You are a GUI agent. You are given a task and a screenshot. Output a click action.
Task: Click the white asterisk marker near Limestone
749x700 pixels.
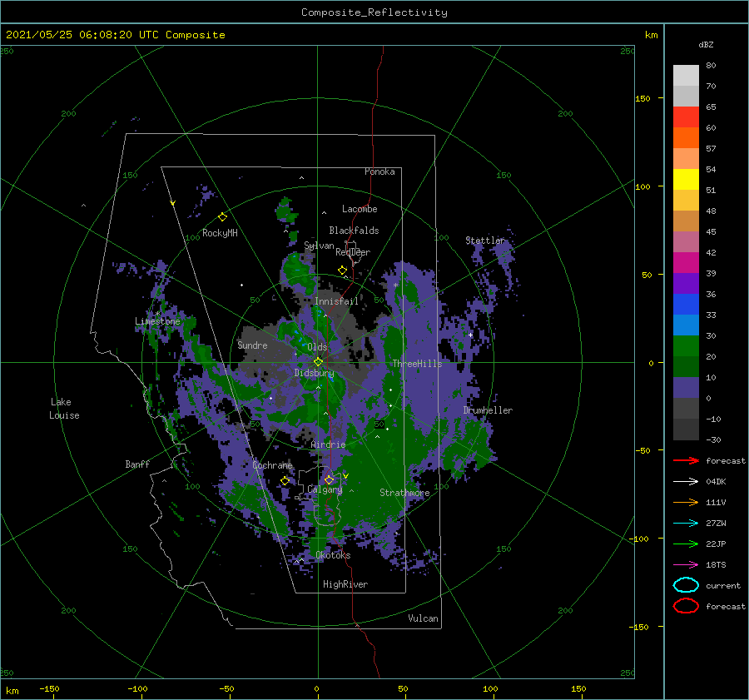point(157,314)
